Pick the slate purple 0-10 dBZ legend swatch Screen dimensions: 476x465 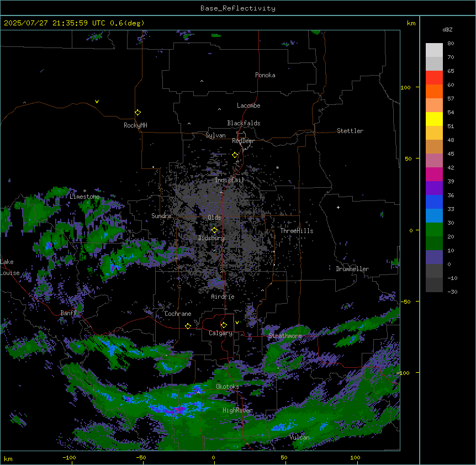pyautogui.click(x=434, y=257)
